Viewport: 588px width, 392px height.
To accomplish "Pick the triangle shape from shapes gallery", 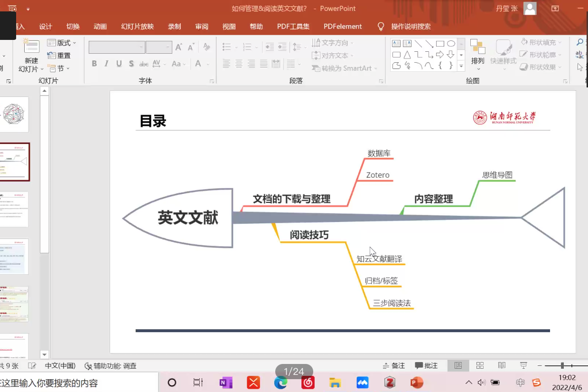I will pos(407,55).
